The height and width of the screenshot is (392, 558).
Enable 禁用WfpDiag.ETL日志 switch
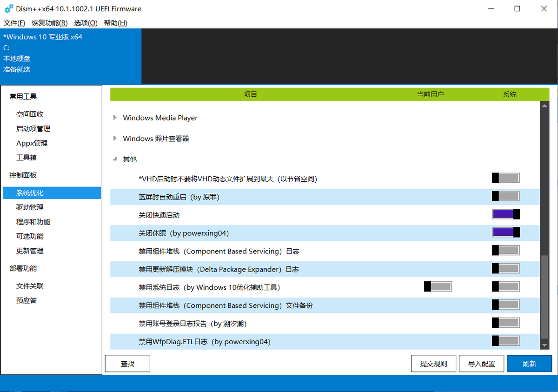coord(506,341)
